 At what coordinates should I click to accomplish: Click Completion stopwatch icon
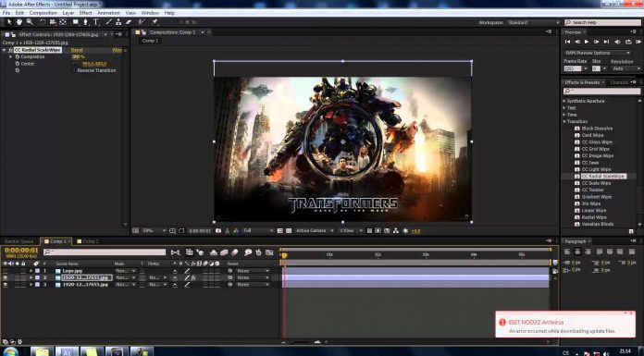point(18,57)
